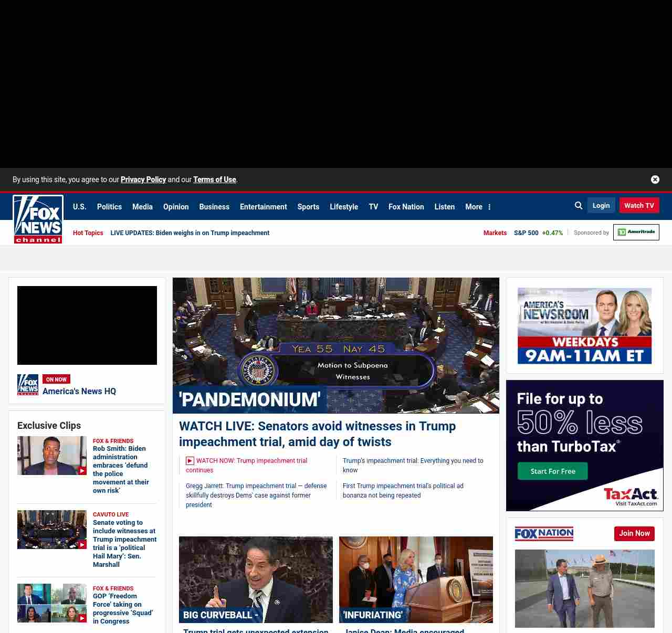Click the small Fox News logo by On Now
This screenshot has width=672, height=633.
pyautogui.click(x=28, y=385)
